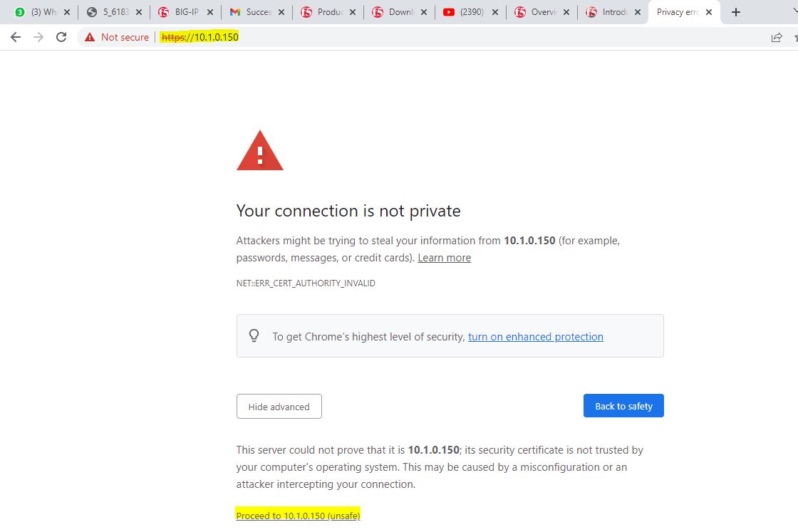Click the lightbulb icon in security tip

point(254,336)
